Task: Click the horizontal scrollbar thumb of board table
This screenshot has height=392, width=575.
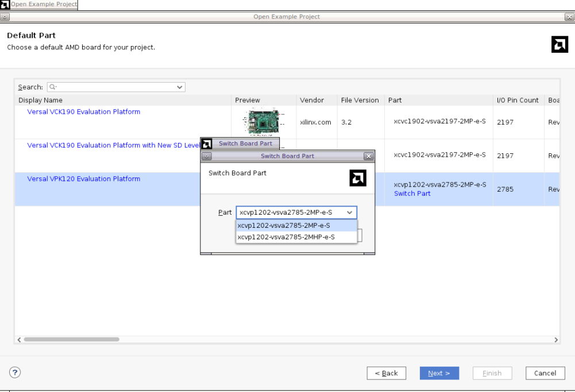Action: (71, 340)
